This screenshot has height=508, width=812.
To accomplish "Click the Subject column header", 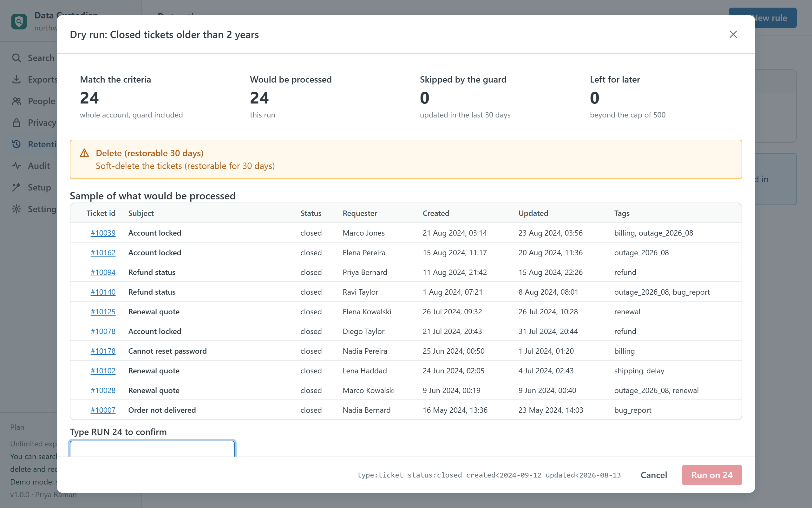I will pyautogui.click(x=141, y=213).
